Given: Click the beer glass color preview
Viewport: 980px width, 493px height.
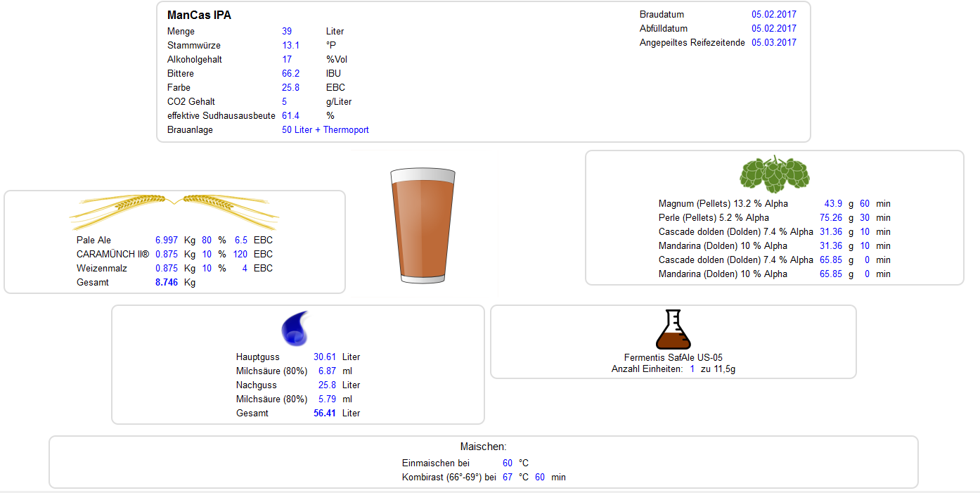Looking at the screenshot, I should pos(423,226).
